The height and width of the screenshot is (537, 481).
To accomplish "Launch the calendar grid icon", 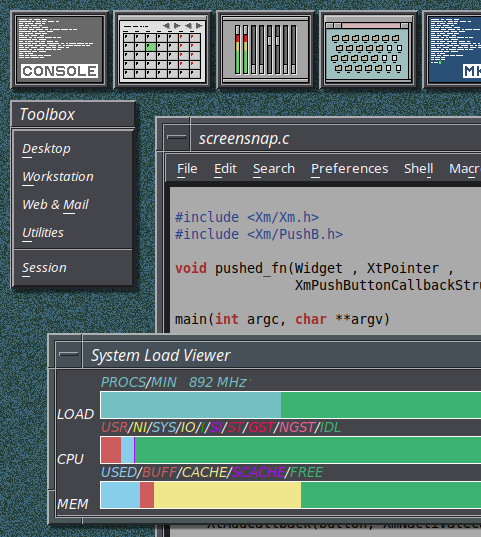I will (162, 49).
